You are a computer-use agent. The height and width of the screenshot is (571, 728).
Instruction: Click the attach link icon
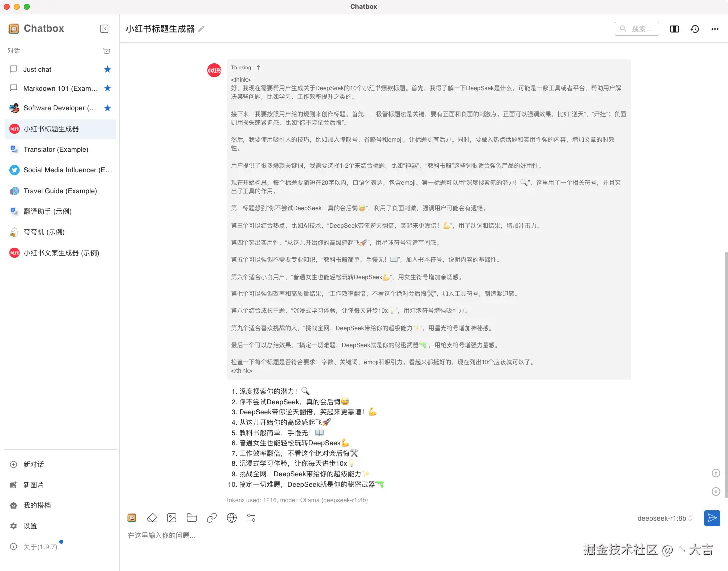coord(212,518)
